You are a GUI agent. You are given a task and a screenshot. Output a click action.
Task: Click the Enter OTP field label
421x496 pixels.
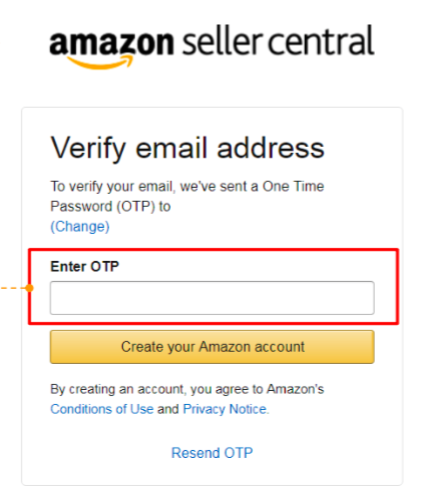tap(85, 267)
